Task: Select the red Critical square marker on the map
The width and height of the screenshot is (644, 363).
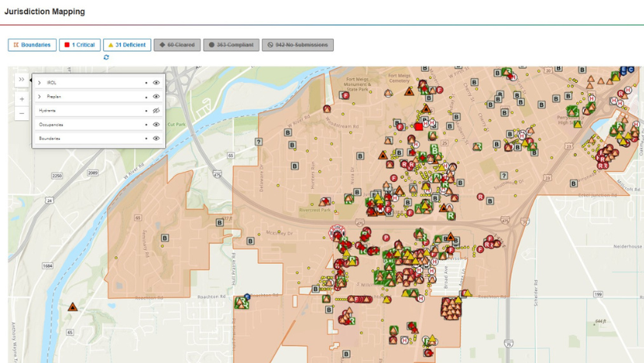Action: [x=419, y=126]
